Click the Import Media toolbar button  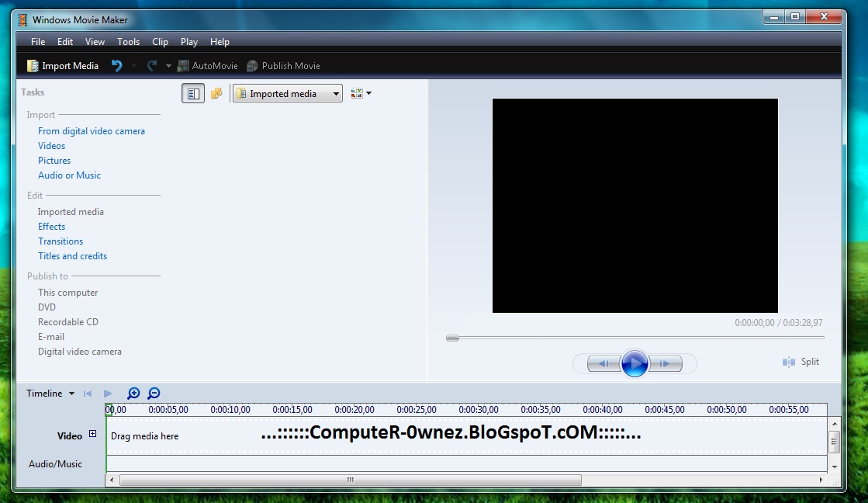point(63,66)
